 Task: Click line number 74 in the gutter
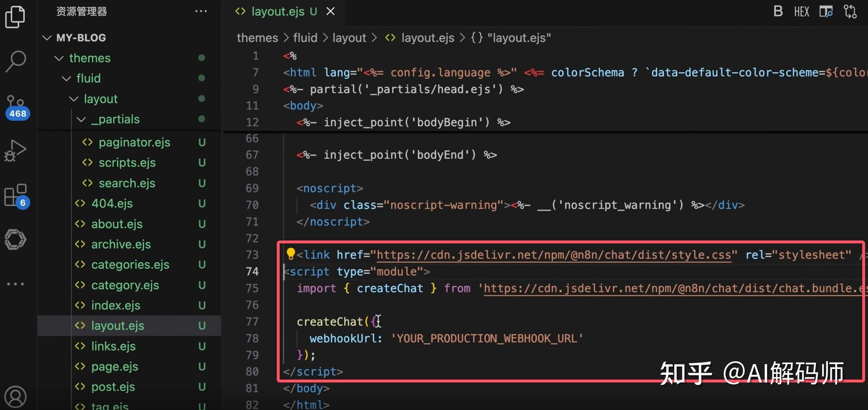click(252, 271)
